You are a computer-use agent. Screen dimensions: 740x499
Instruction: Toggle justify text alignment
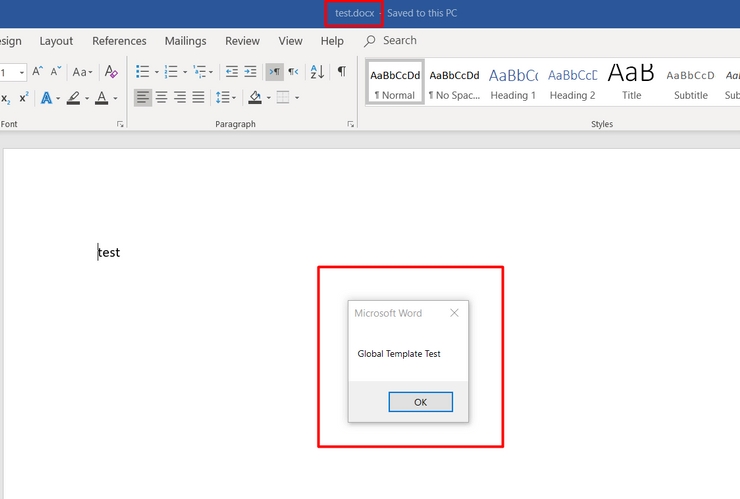tap(198, 98)
